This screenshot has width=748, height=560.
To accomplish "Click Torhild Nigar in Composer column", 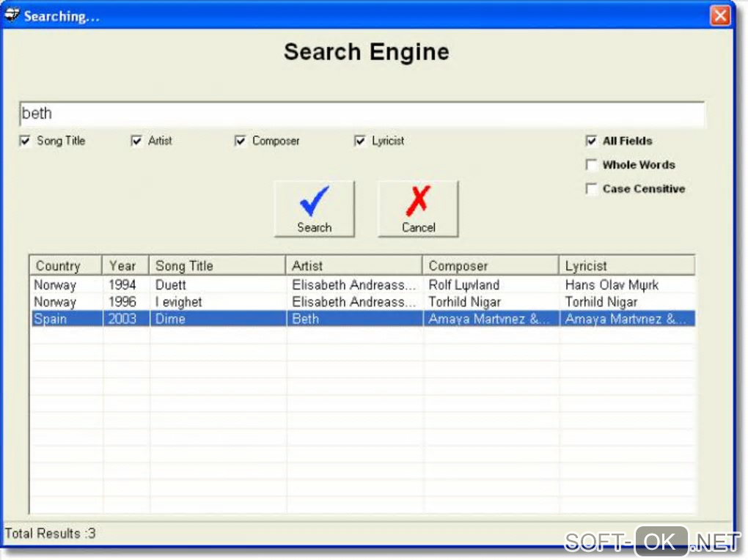I will click(465, 302).
